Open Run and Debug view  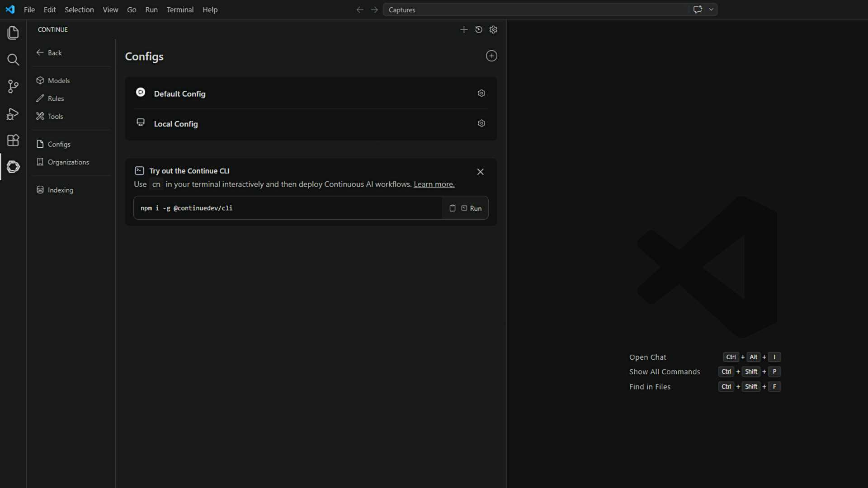pos(13,113)
